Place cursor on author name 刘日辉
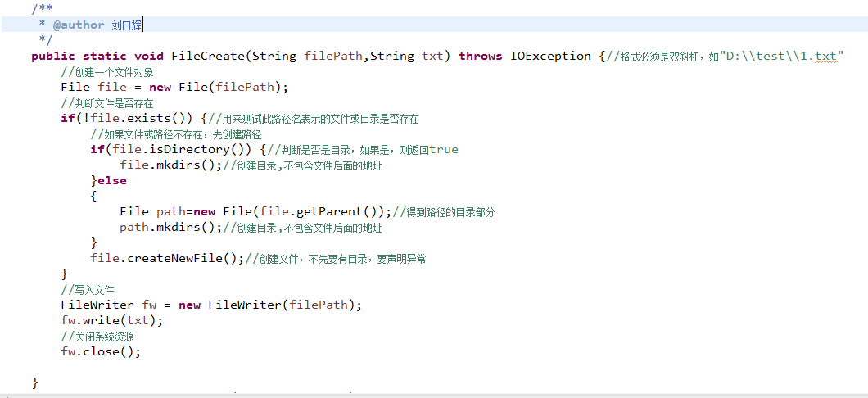The image size is (868, 398). click(127, 25)
